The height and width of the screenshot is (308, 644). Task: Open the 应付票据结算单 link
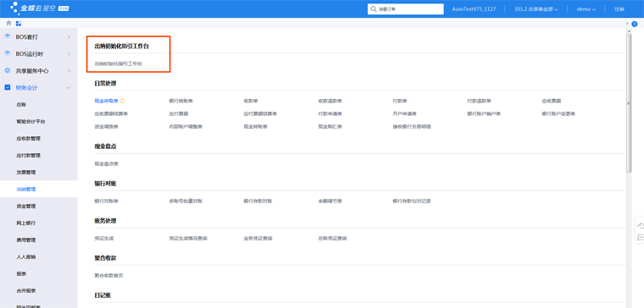(x=260, y=114)
